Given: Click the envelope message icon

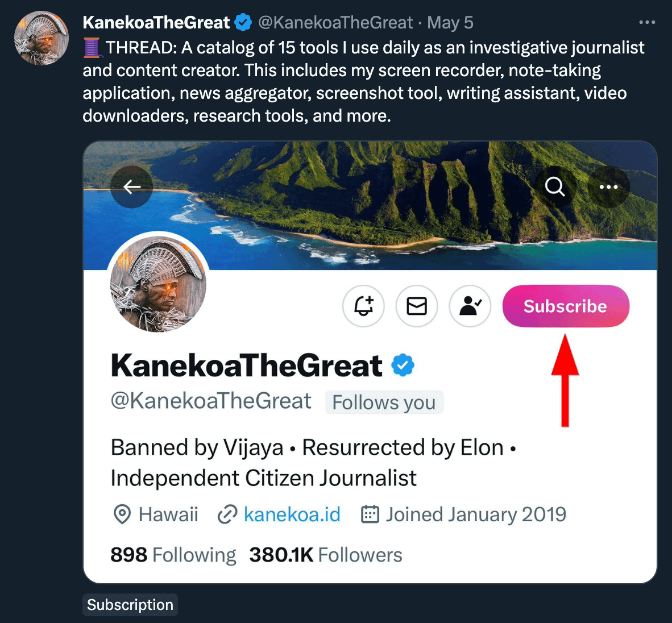Looking at the screenshot, I should tap(417, 306).
